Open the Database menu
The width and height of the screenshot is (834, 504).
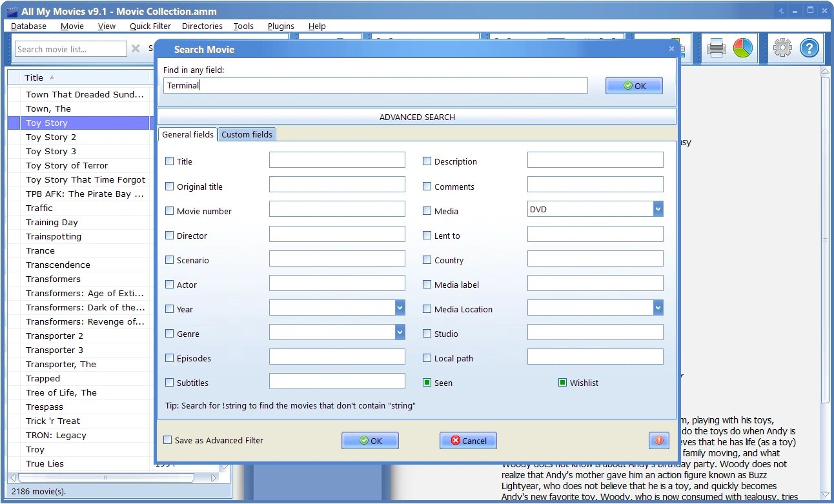(29, 26)
